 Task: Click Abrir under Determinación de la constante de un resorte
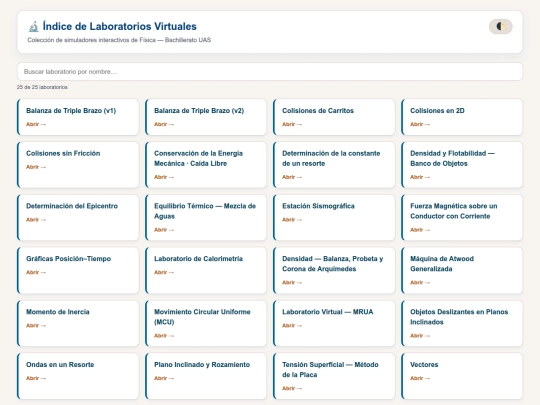click(292, 177)
